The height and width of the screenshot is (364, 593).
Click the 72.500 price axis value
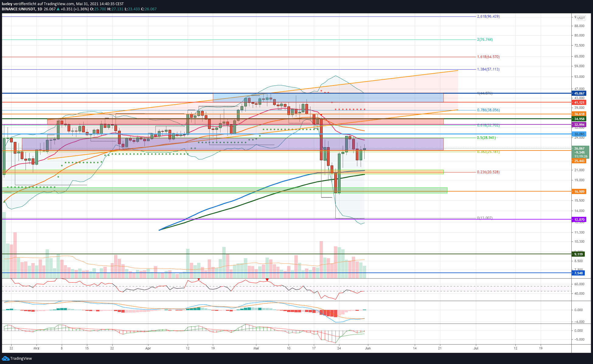579,45
